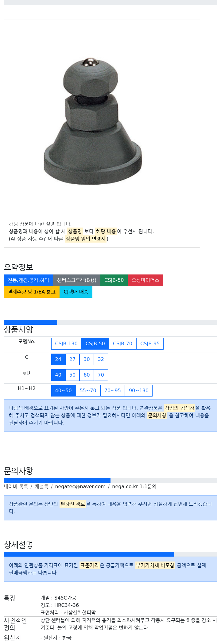Click the green CSJB-50 tag
221x644 pixels.
tap(114, 280)
